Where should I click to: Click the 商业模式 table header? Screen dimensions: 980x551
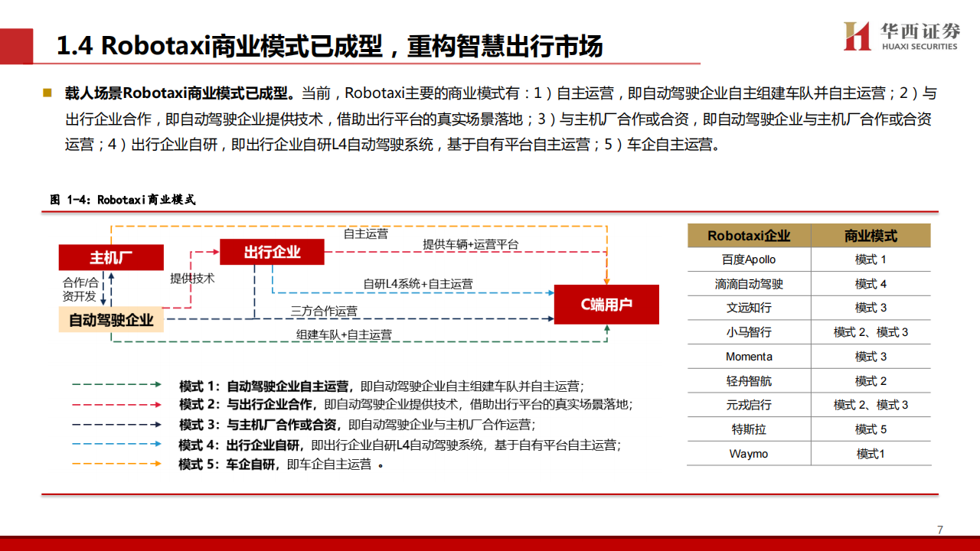[871, 236]
